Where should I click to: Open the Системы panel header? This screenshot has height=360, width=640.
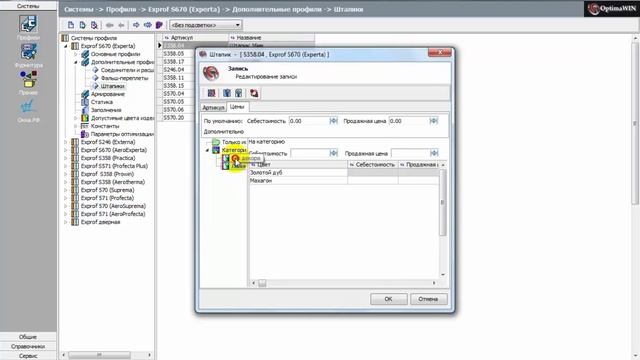tap(28, 6)
